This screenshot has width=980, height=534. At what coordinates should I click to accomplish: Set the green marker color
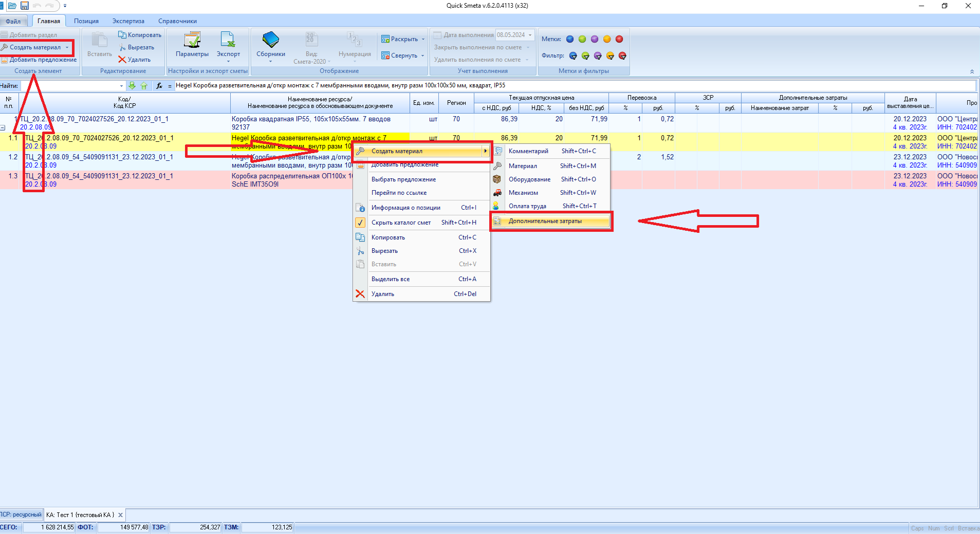[582, 39]
